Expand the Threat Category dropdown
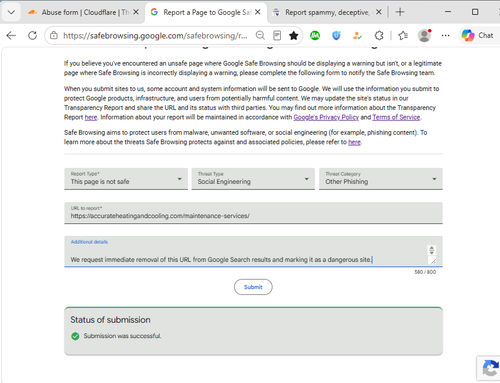The image size is (500, 383). click(x=381, y=179)
